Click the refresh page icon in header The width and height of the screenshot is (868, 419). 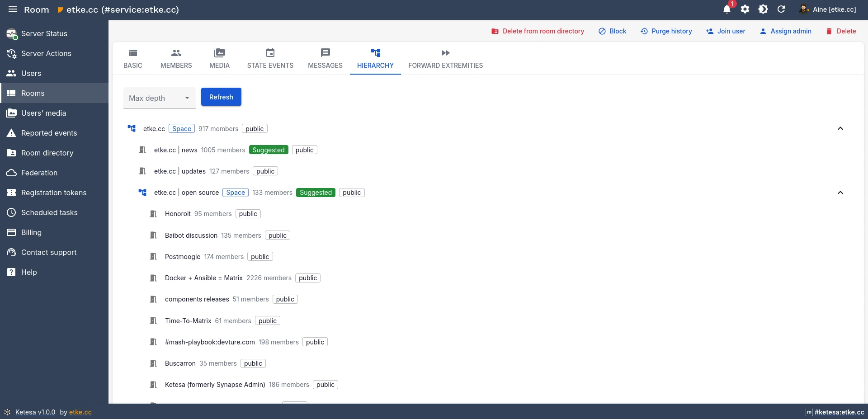(781, 9)
